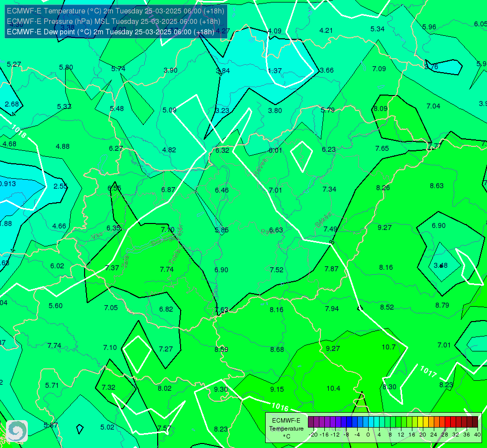Click the 6.32 temperature value
487x448 pixels.
tap(222, 150)
